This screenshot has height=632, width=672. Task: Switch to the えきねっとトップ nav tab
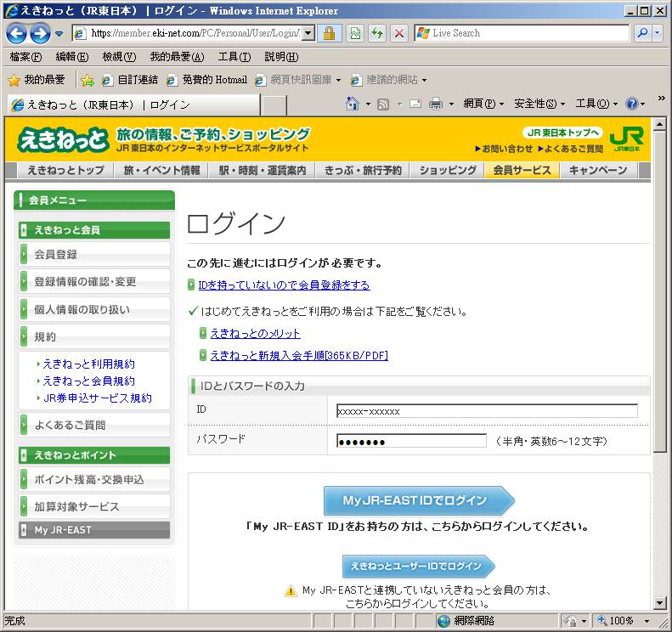point(65,171)
